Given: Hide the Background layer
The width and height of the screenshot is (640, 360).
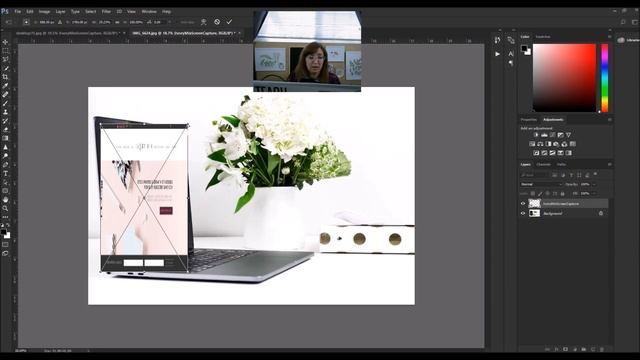Looking at the screenshot, I should [523, 213].
